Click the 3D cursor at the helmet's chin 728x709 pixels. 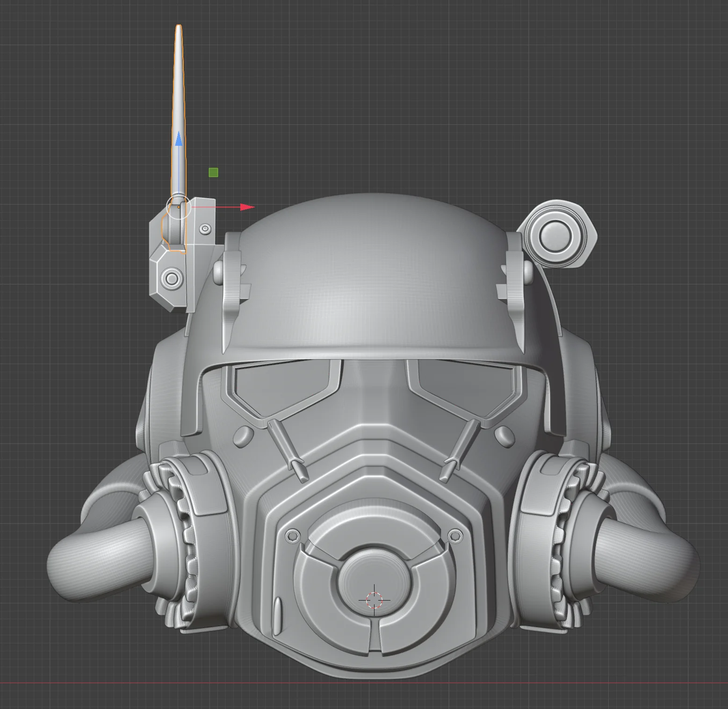pos(374,600)
